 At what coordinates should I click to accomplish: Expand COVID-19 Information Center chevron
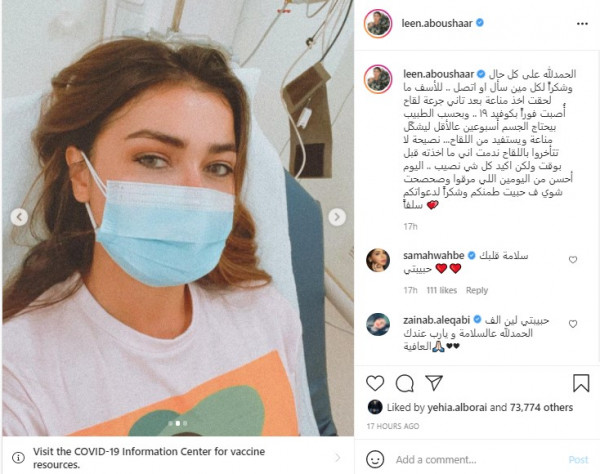point(338,458)
